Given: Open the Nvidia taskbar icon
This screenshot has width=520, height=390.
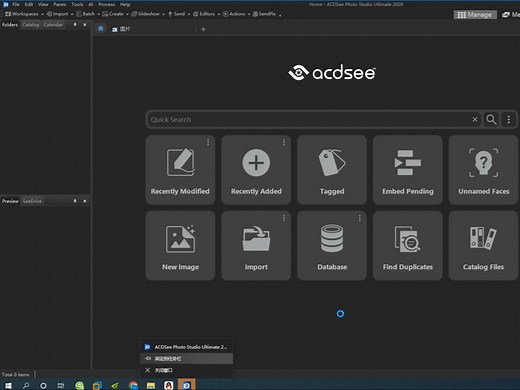Looking at the screenshot, I should [x=115, y=385].
